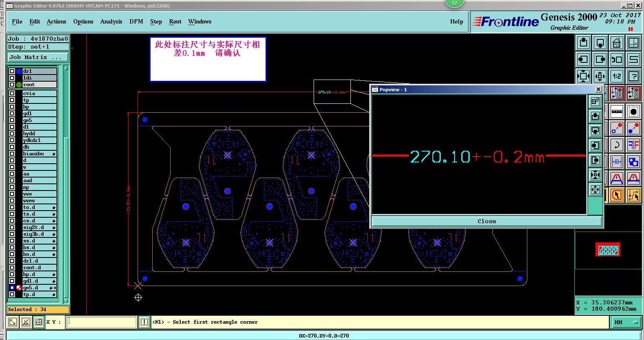Select the rout.d layer row
Screen dimensions: 644x340
(x=40, y=268)
